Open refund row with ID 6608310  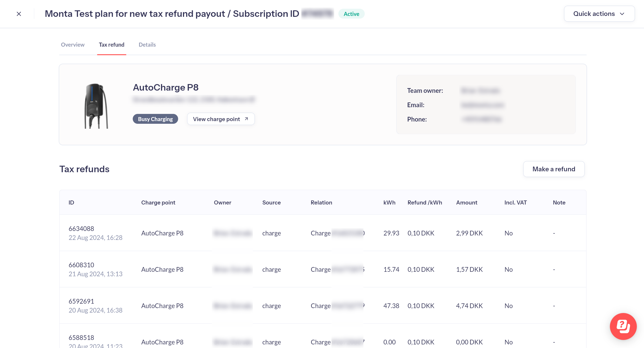coord(81,265)
